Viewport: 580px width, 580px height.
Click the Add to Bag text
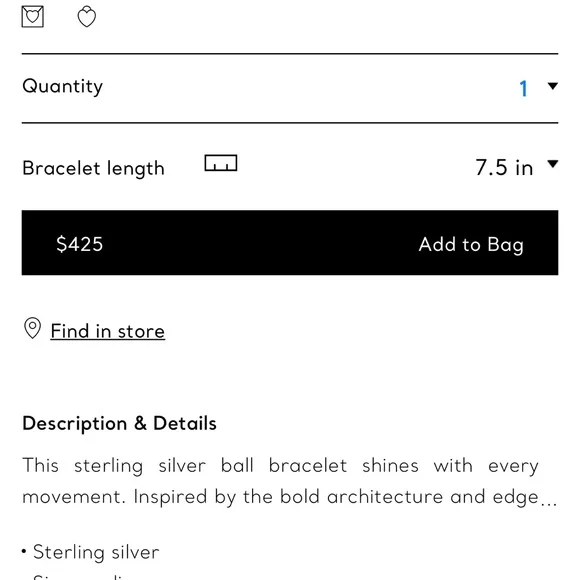coord(471,245)
